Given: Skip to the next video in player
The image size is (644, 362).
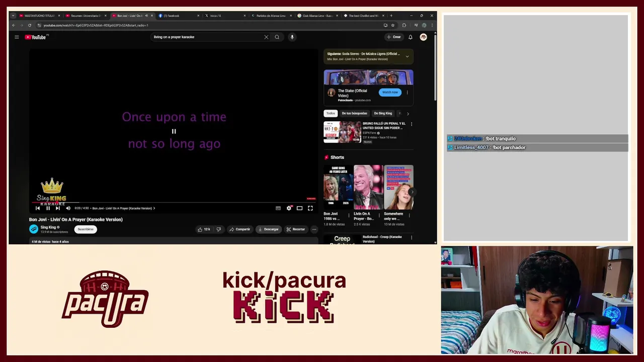Looking at the screenshot, I should tap(58, 208).
